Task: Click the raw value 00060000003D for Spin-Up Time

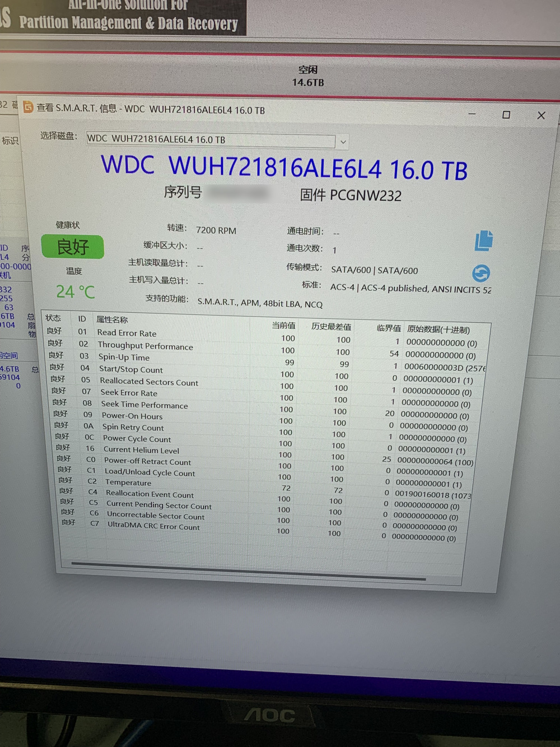Action: 445,368
